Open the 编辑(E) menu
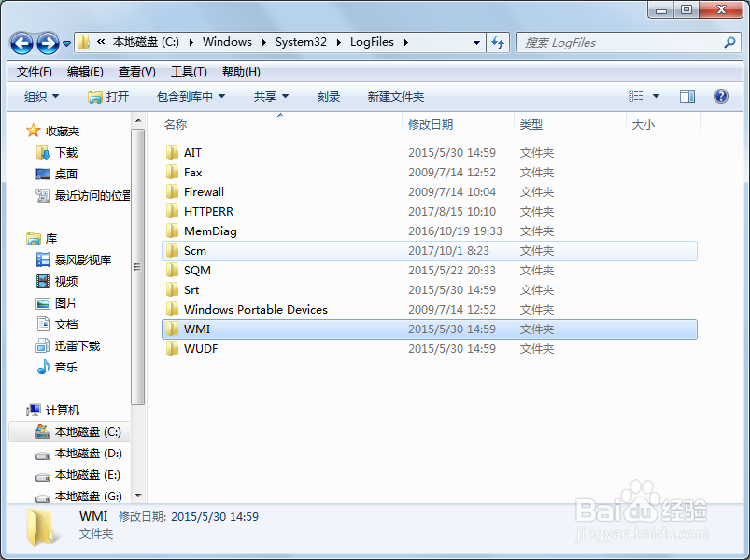 (85, 72)
